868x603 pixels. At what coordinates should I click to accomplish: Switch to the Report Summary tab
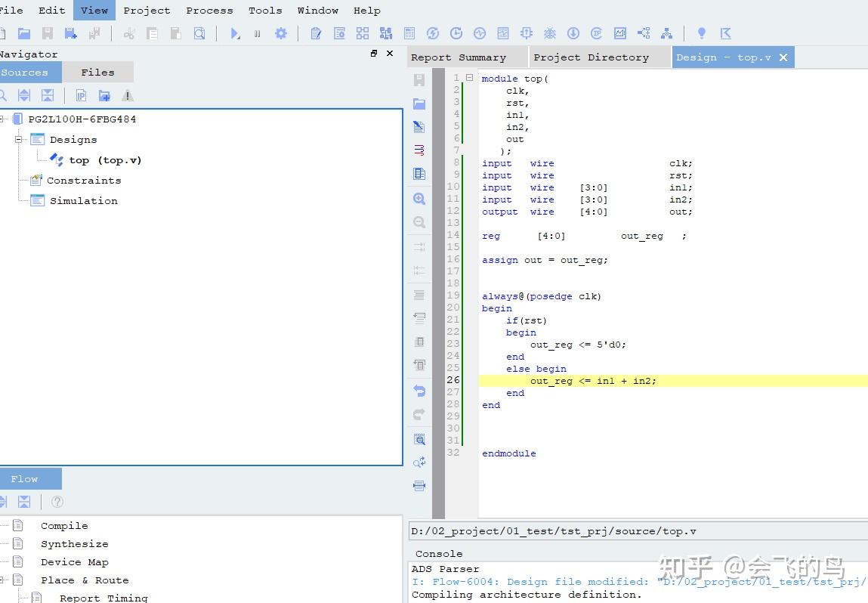(458, 57)
